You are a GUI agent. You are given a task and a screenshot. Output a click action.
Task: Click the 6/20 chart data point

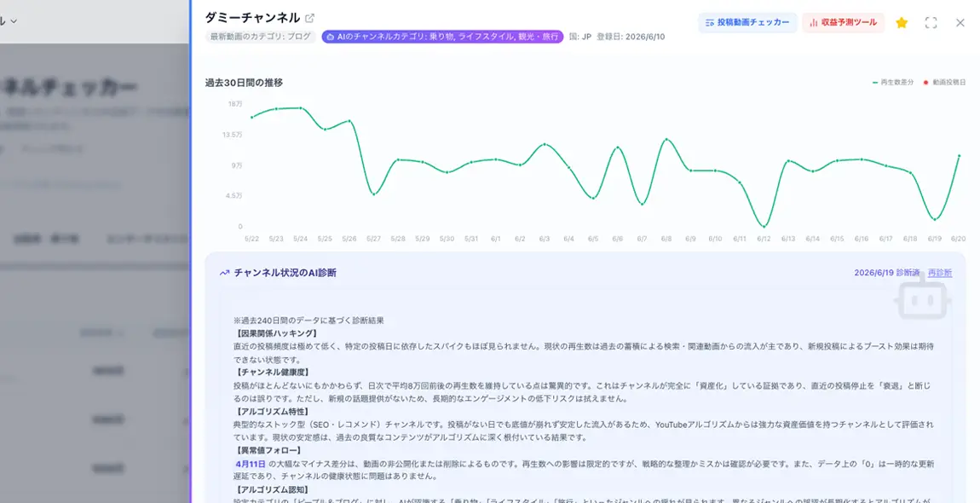pos(959,156)
